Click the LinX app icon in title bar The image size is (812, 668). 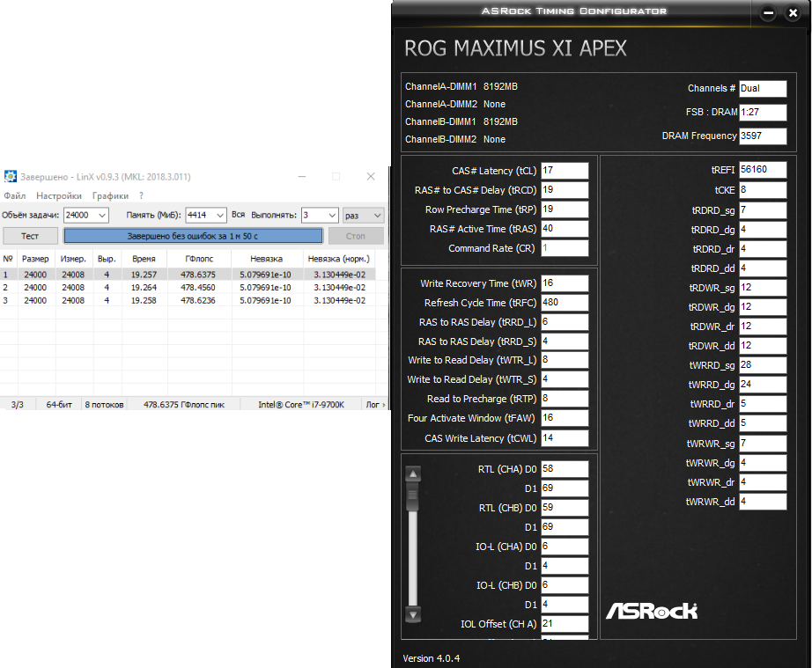coord(10,177)
